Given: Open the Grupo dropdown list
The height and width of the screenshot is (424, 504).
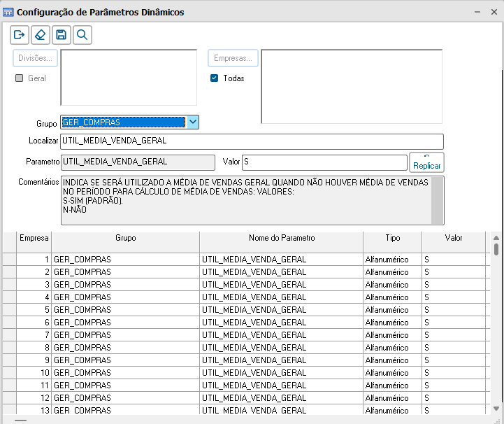Looking at the screenshot, I should pyautogui.click(x=193, y=122).
